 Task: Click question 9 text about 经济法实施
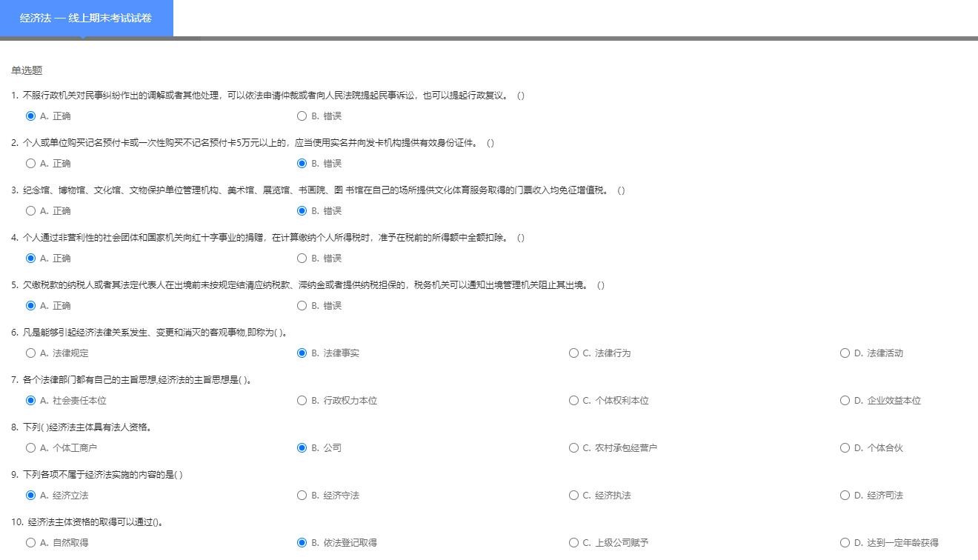(x=97, y=475)
